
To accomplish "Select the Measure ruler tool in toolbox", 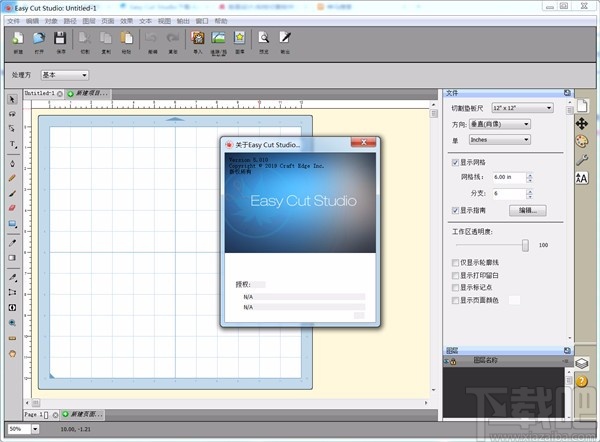I will coord(12,338).
